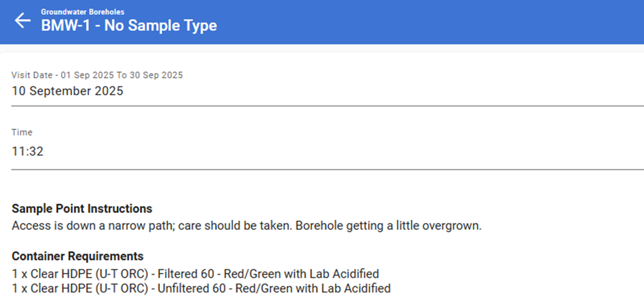Screen dimensions: 644x307
Task: Click the back arrow icon
Action: pyautogui.click(x=22, y=21)
